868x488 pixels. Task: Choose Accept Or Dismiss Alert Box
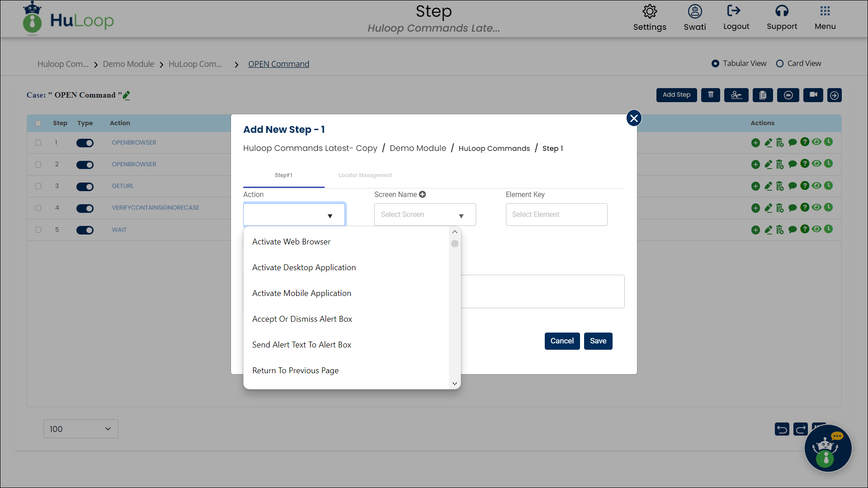click(x=346, y=319)
